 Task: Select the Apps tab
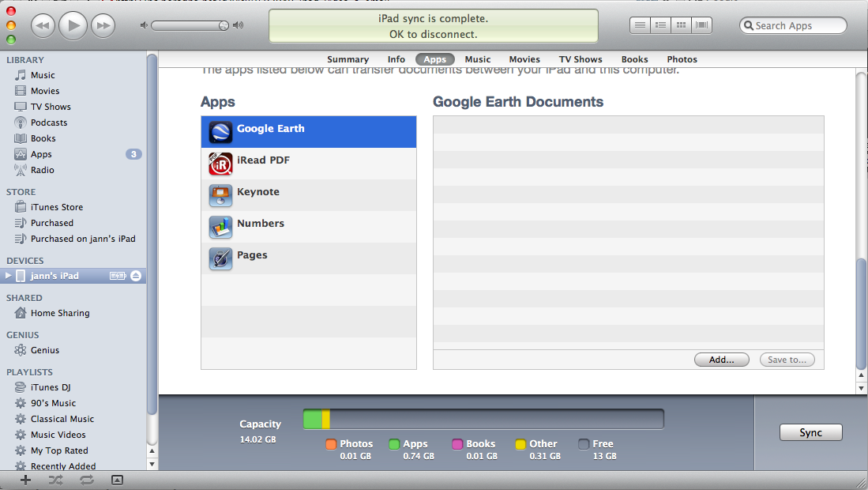[434, 59]
